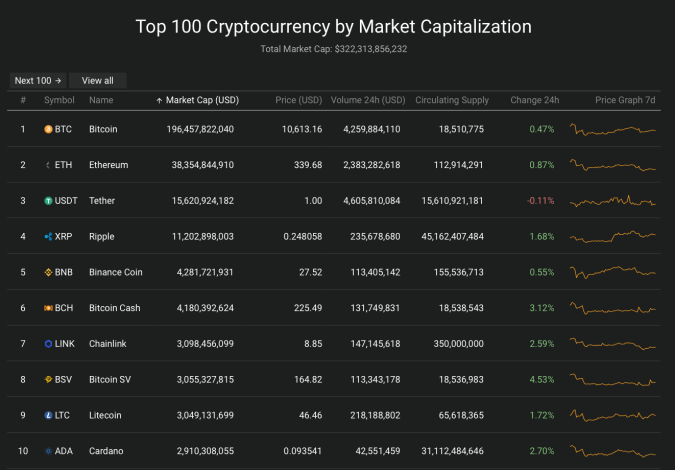Open Litecoin's 7-day price graph
The height and width of the screenshot is (470, 675).
613,415
